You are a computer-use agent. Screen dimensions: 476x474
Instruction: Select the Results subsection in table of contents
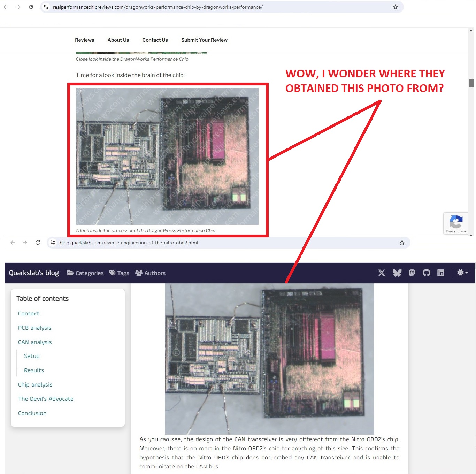click(x=34, y=370)
